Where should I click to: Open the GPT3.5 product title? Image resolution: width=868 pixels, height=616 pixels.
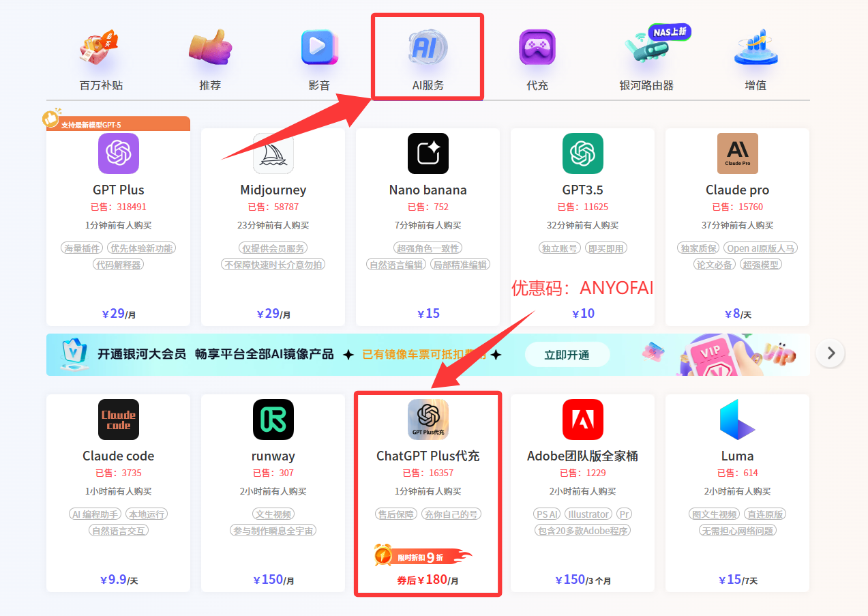(583, 190)
